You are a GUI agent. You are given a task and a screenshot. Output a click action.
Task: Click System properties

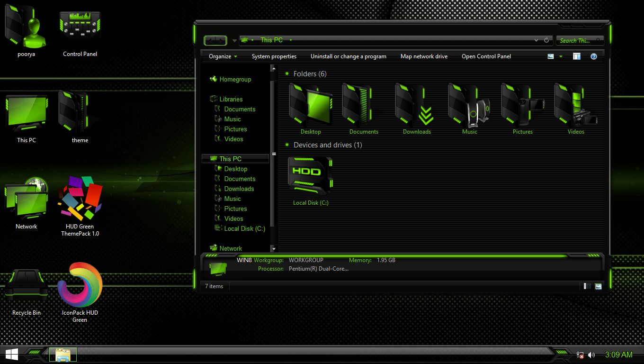point(274,56)
